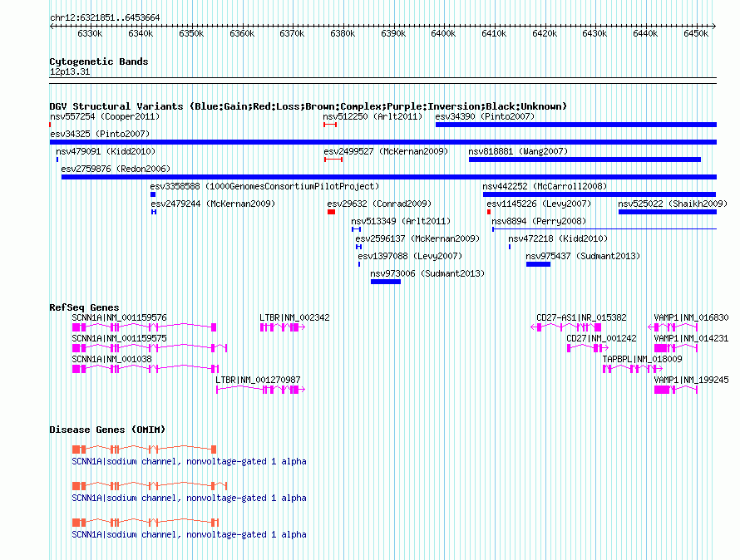740x560 pixels.
Task: Click the esv2479244 (McKernan2009) label
Action: point(213,204)
